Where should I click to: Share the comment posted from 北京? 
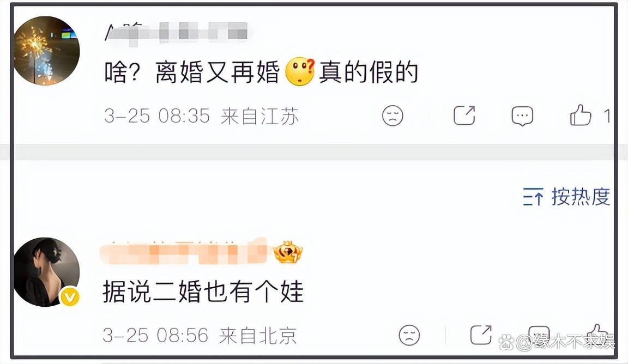click(x=481, y=335)
